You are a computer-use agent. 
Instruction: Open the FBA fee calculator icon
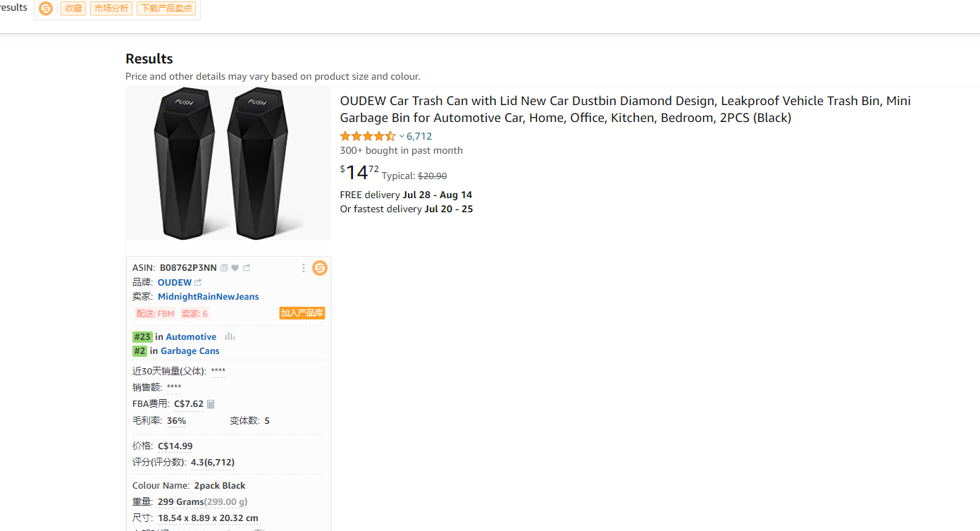click(x=211, y=404)
